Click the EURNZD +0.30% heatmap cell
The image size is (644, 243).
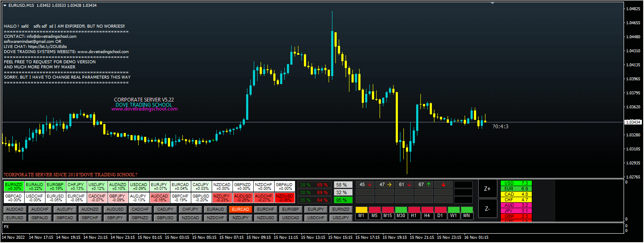[x=13, y=186]
